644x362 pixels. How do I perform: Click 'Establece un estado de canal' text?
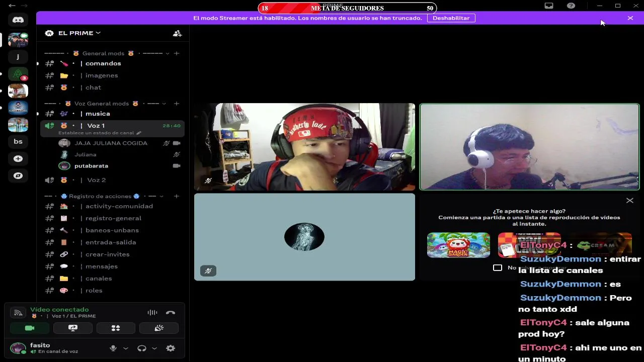[96, 133]
